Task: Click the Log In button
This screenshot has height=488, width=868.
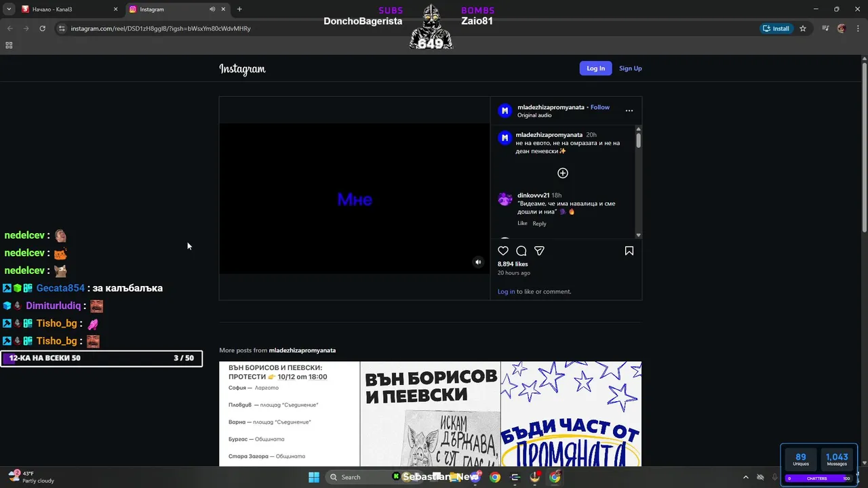Action: (x=595, y=68)
